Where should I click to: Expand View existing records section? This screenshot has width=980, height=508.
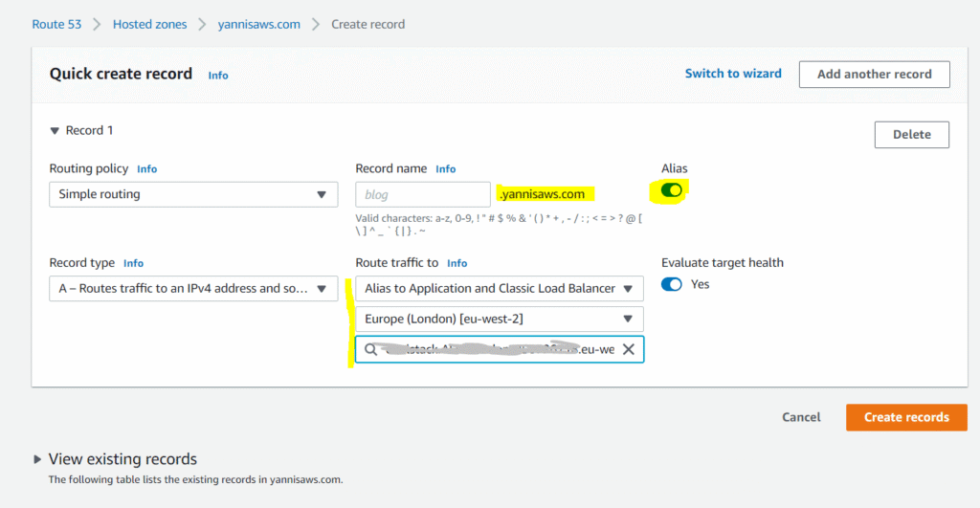tap(39, 459)
